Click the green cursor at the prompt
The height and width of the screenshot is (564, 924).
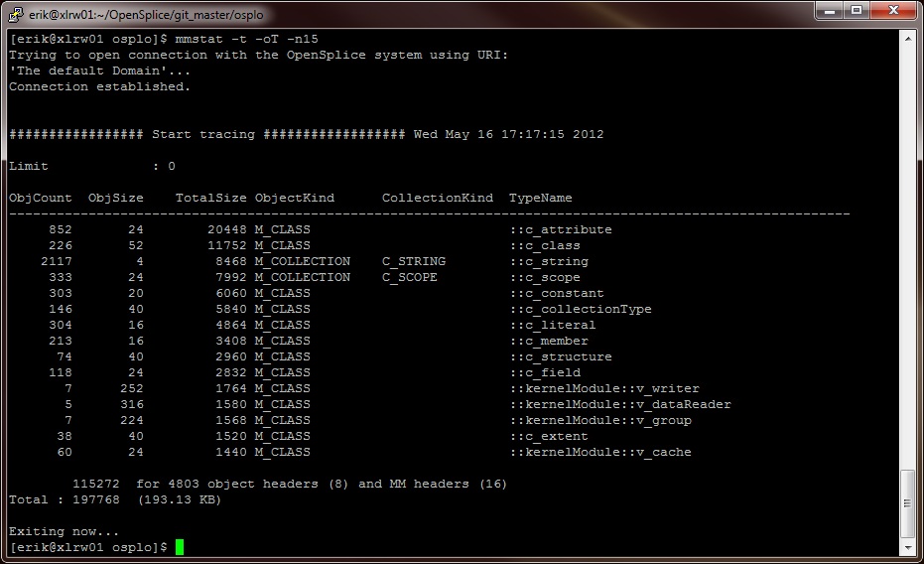tap(179, 547)
